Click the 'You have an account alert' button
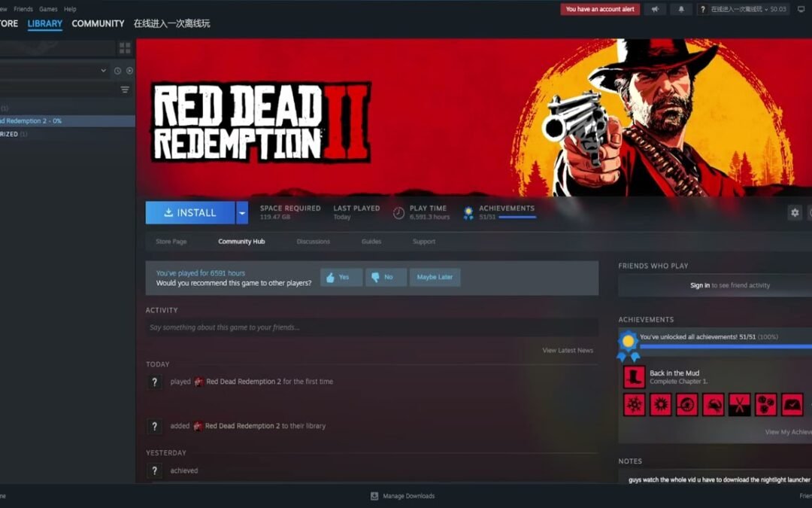 coord(600,9)
